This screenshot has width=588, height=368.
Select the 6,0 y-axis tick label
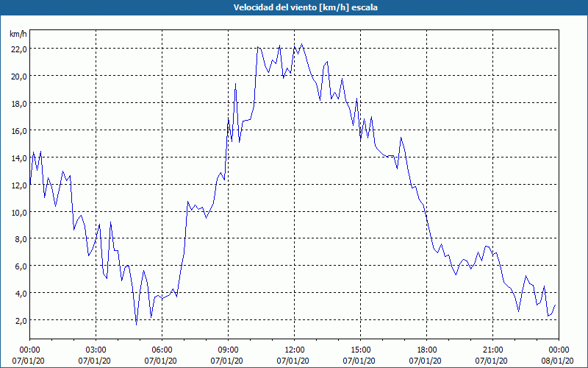point(21,266)
